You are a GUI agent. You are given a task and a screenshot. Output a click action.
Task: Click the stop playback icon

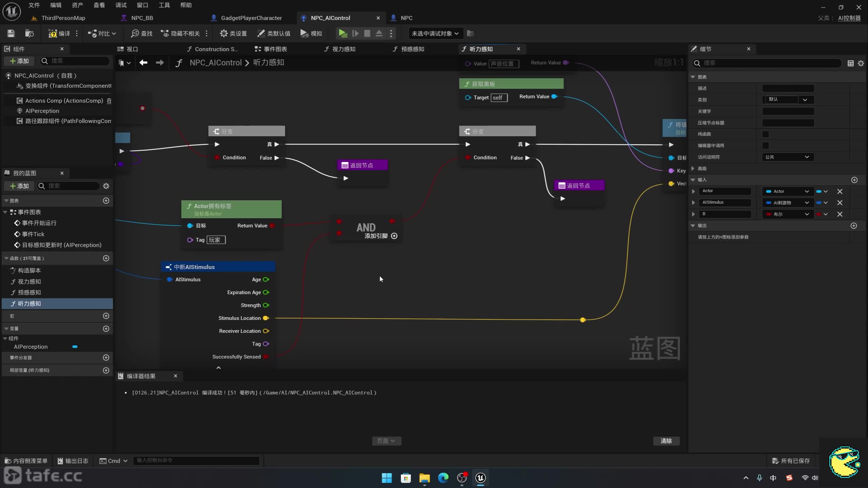[367, 33]
